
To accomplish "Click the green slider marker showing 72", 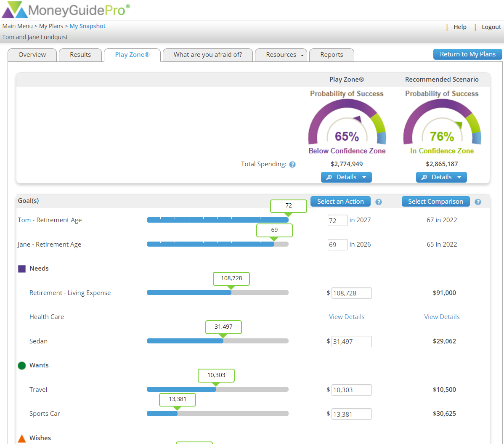I will point(288,206).
